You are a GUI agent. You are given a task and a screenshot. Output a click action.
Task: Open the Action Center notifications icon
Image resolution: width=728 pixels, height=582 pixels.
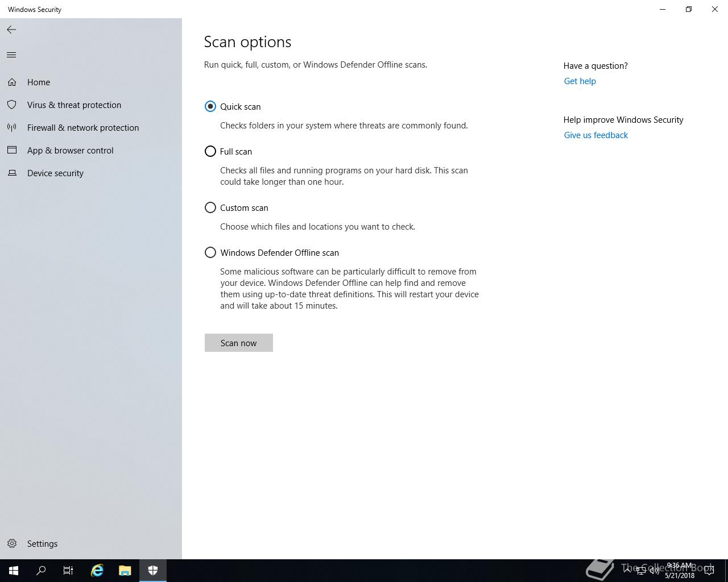coord(709,571)
